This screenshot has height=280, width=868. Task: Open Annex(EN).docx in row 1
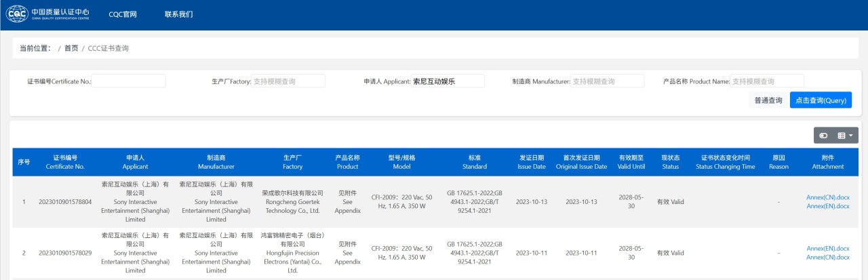(x=827, y=205)
